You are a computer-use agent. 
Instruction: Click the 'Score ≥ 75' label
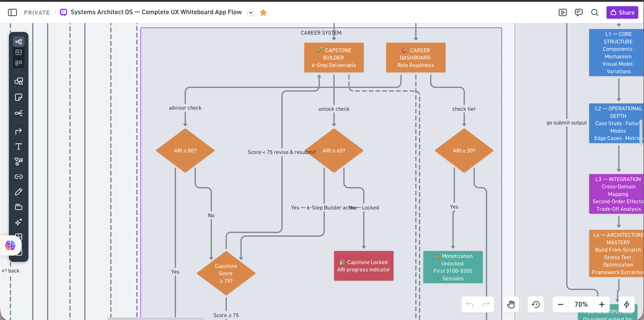[226, 315]
